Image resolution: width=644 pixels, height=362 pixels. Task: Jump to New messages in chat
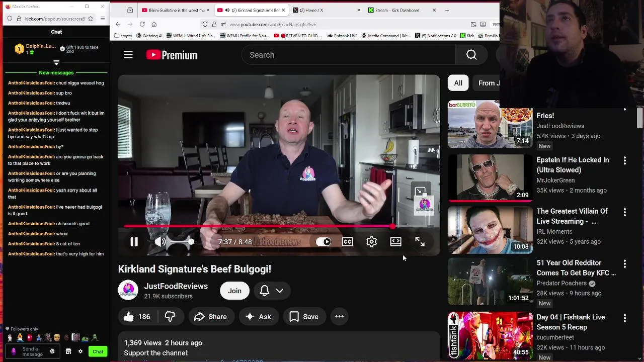pyautogui.click(x=56, y=73)
